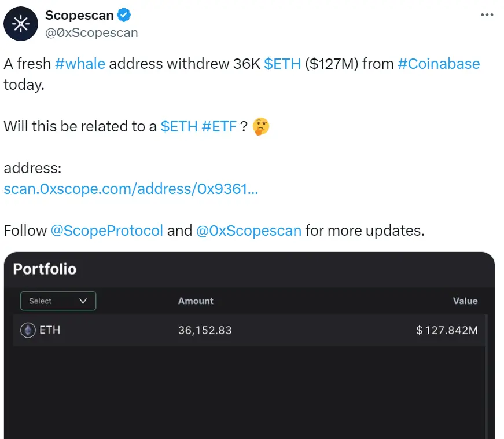Image resolution: width=504 pixels, height=439 pixels.
Task: Click the Scopescan display name
Action: coord(80,15)
